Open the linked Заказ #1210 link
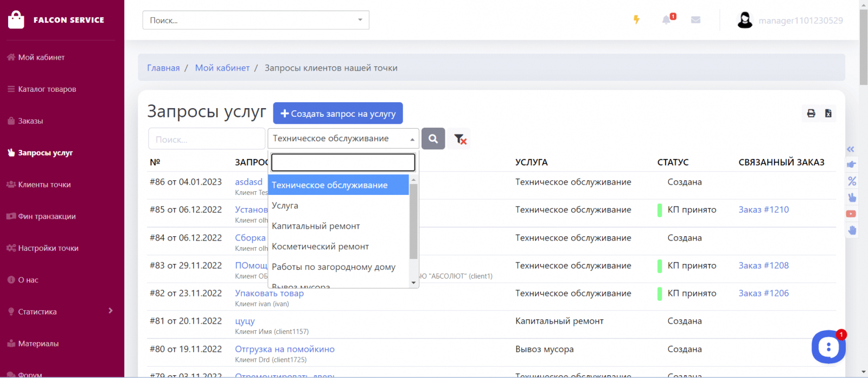This screenshot has width=868, height=378. 763,210
